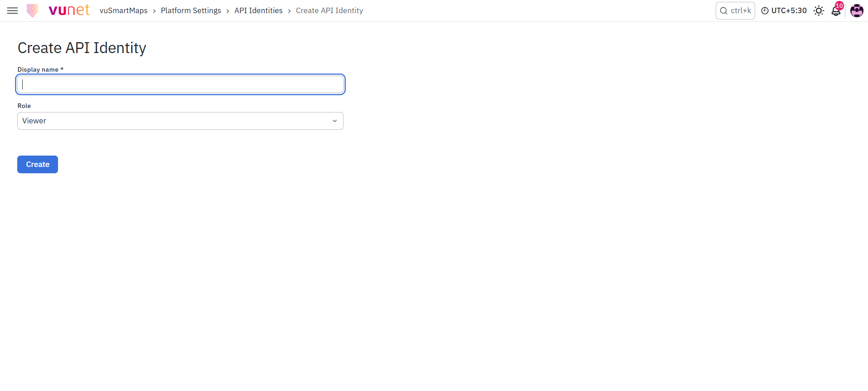
Task: Click the vunet chevron logo icon
Action: pos(32,10)
